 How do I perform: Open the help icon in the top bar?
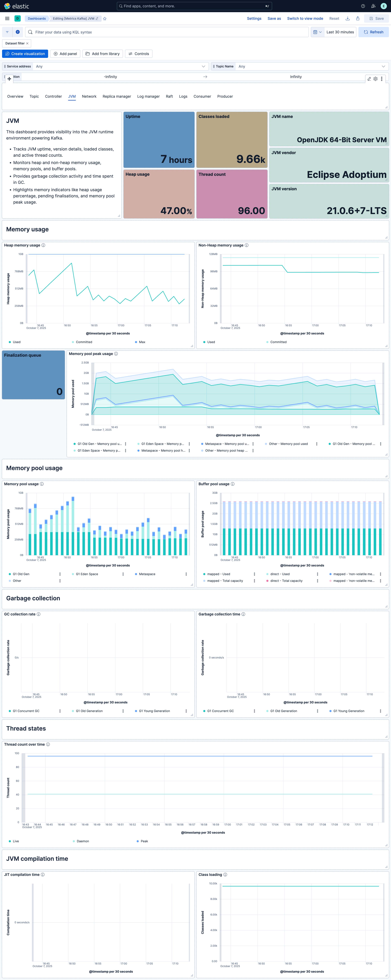[363, 6]
